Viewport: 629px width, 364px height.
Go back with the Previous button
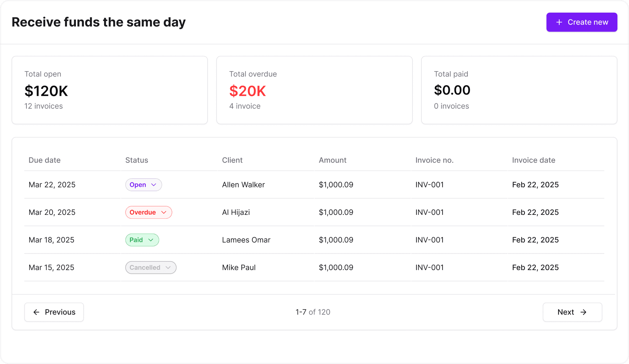[54, 312]
